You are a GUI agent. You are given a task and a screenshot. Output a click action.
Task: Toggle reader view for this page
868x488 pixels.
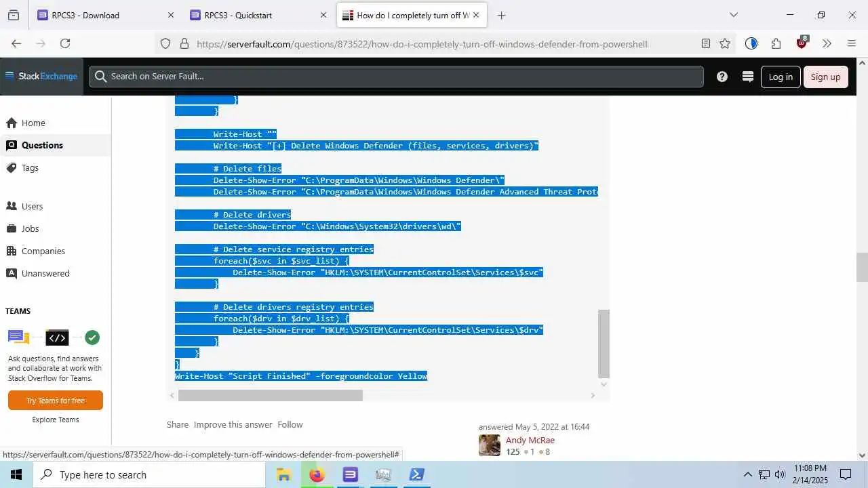[706, 43]
